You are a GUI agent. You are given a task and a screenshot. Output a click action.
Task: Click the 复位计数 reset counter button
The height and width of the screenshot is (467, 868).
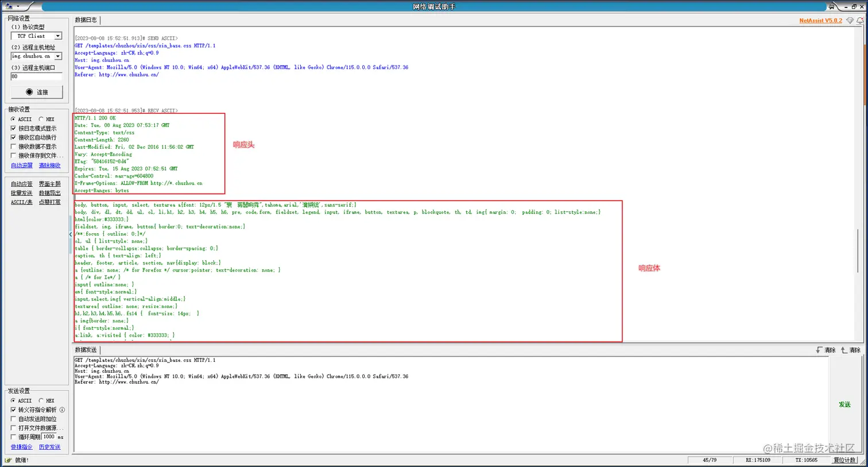[844, 460]
